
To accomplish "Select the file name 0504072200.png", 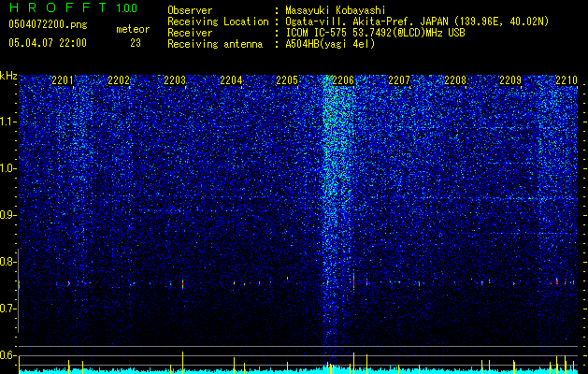I will click(48, 25).
